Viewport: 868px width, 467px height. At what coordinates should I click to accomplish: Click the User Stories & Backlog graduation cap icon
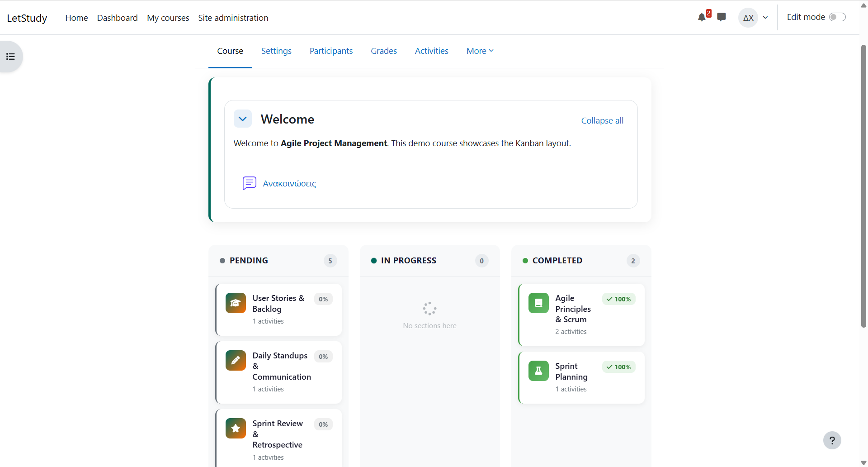point(236,303)
